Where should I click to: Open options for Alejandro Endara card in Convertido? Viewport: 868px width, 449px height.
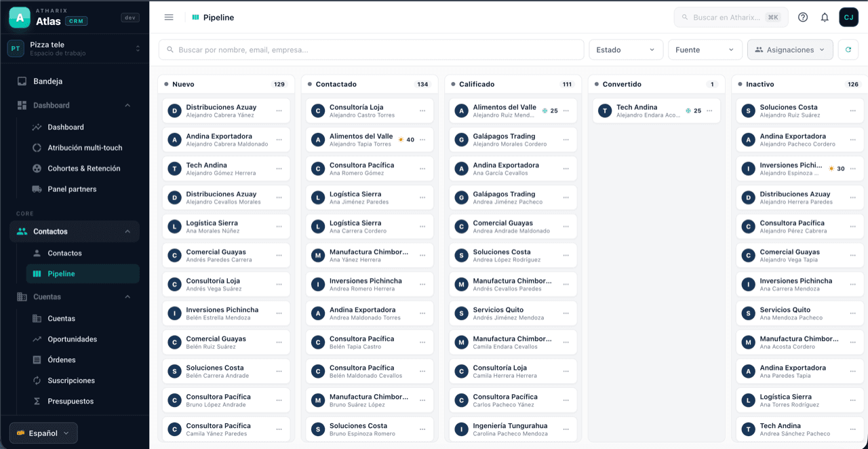(709, 111)
